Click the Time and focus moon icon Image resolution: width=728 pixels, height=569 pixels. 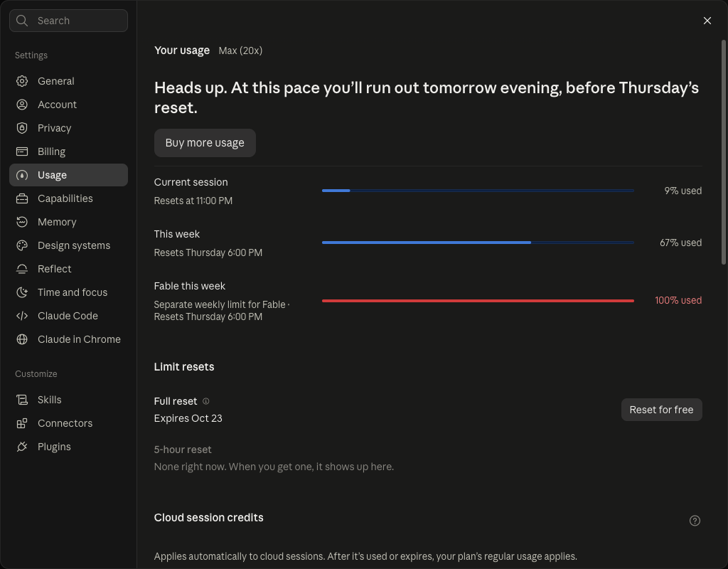coord(22,292)
